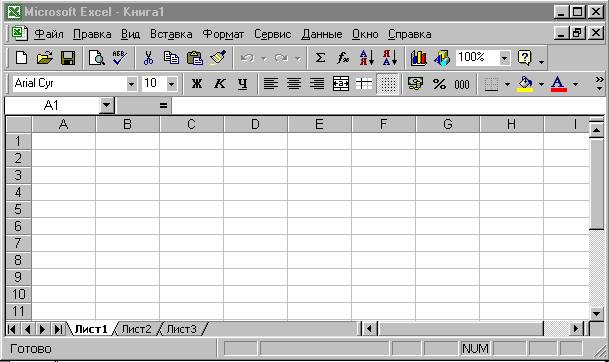609x362 pixels.
Task: Click the AutoSum sigma icon
Action: click(320, 58)
